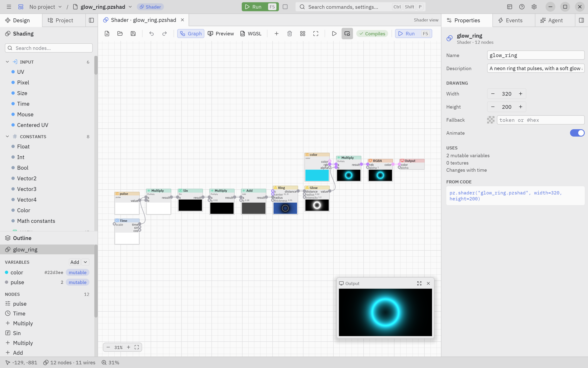
Task: Zoom out the graph with minus button
Action: click(x=108, y=347)
